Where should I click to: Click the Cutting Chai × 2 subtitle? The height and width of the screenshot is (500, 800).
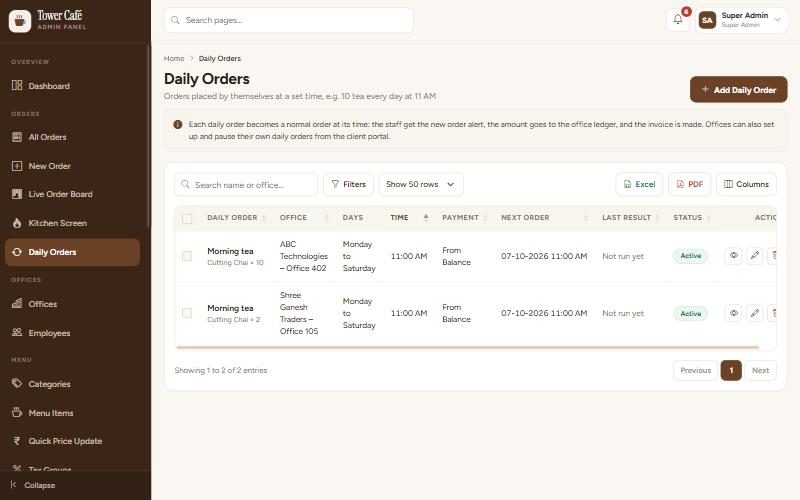[x=234, y=320]
